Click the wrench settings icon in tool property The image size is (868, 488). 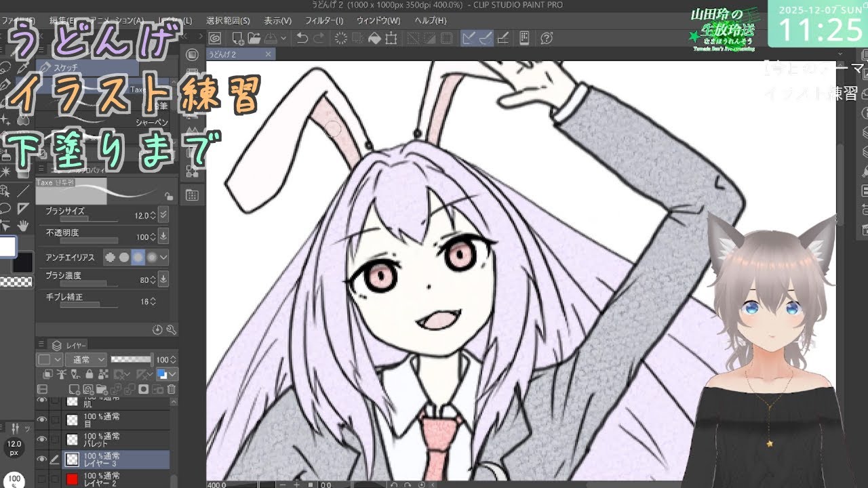171,329
